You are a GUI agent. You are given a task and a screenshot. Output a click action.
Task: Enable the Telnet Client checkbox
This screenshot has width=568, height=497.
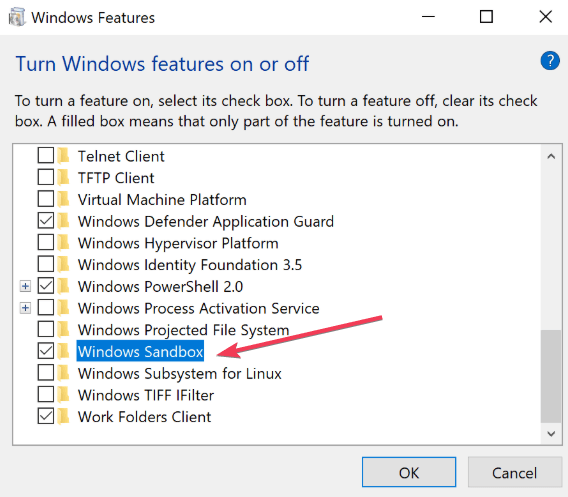(x=46, y=155)
